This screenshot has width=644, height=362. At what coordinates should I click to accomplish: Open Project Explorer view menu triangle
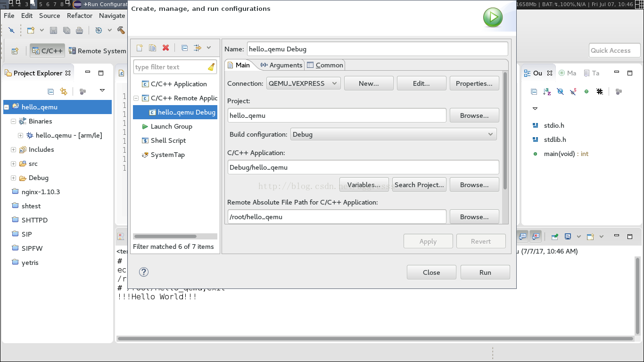click(x=102, y=90)
